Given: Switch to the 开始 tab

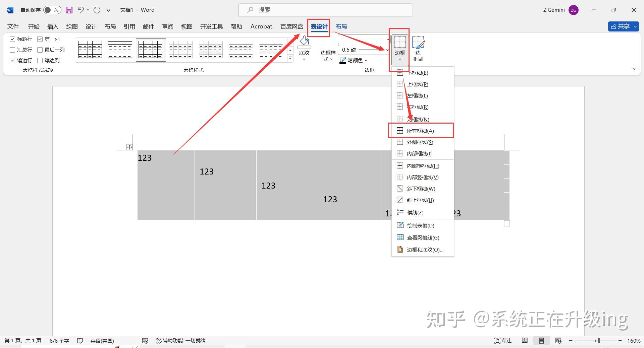Looking at the screenshot, I should point(34,26).
